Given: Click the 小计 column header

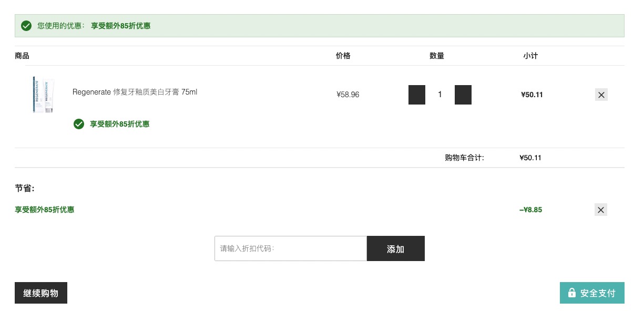Looking at the screenshot, I should 530,56.
